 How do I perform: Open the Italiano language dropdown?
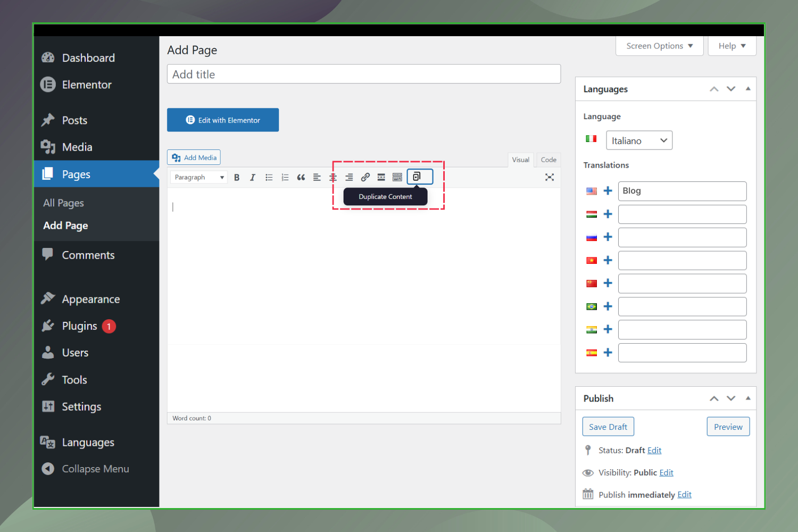tap(639, 140)
